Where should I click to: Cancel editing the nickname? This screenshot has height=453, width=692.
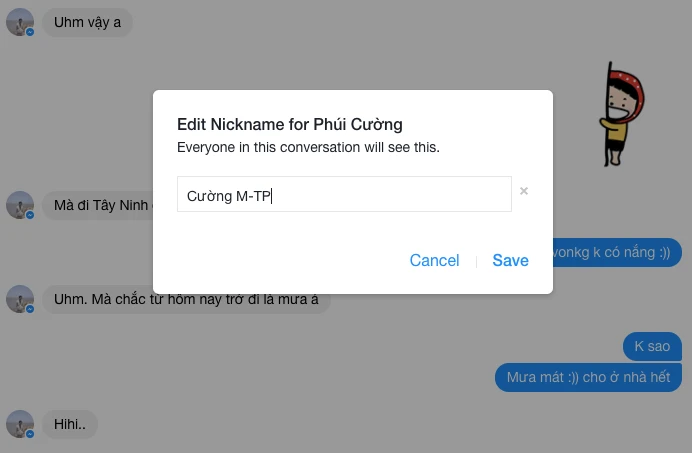(x=434, y=260)
